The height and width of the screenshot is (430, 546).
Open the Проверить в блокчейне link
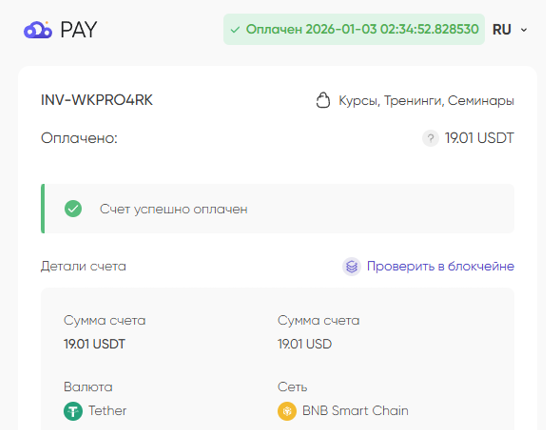pos(440,266)
